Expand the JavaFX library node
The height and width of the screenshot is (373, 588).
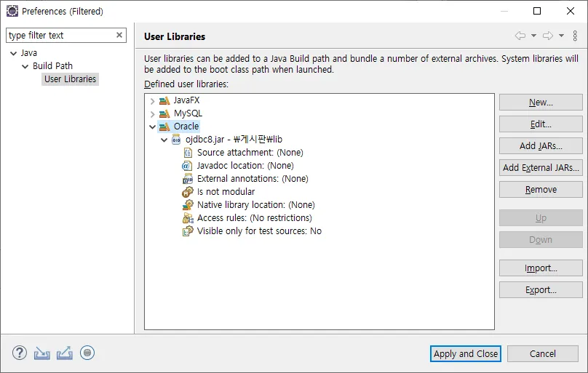[152, 100]
